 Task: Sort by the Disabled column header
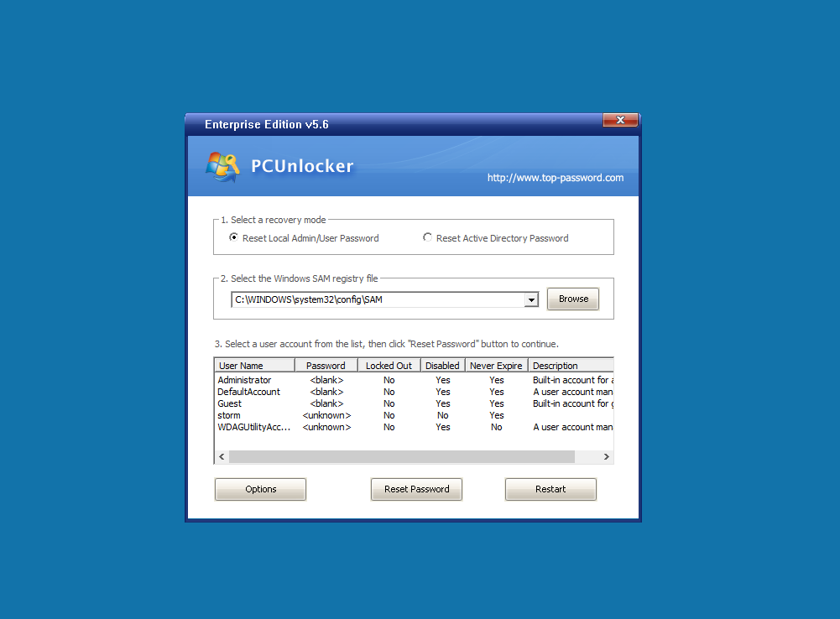442,366
